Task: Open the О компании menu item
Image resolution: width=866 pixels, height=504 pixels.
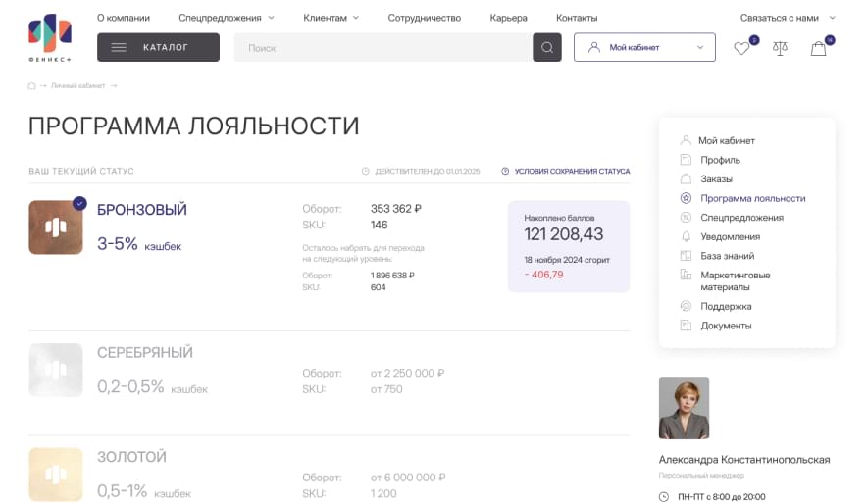Action: (124, 18)
